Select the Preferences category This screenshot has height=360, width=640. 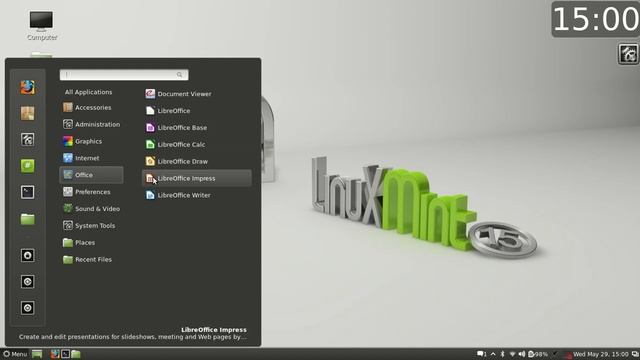[91, 192]
